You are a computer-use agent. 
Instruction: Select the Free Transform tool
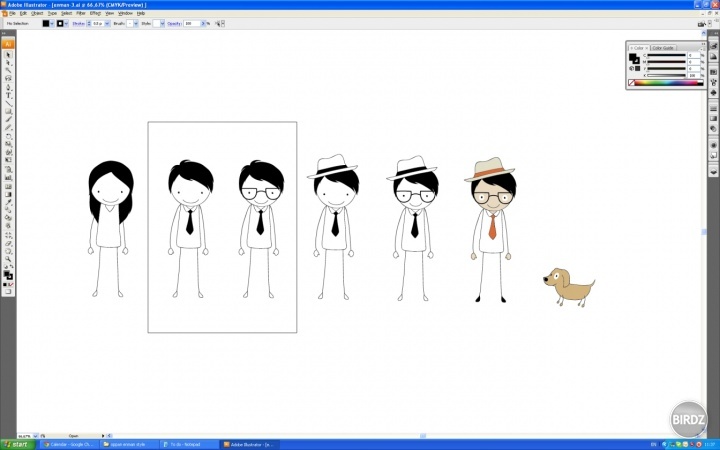coord(8,160)
